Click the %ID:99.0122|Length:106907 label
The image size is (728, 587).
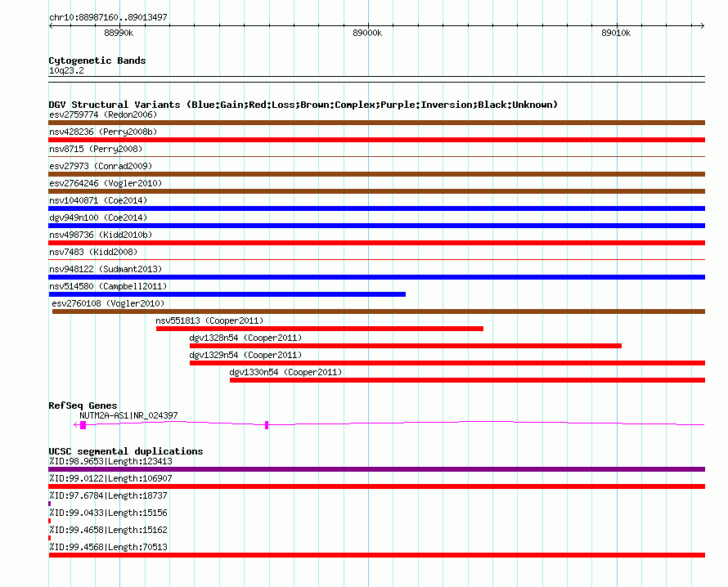tap(110, 478)
